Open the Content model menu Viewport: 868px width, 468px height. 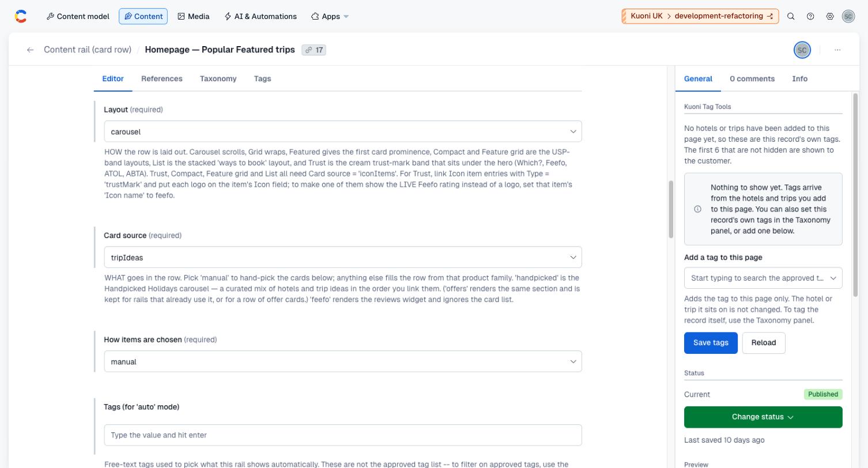click(78, 16)
